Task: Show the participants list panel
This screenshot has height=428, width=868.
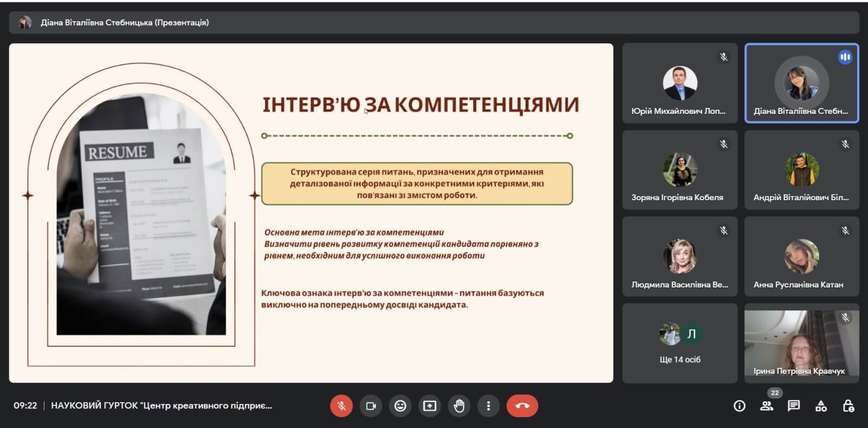Action: (767, 406)
